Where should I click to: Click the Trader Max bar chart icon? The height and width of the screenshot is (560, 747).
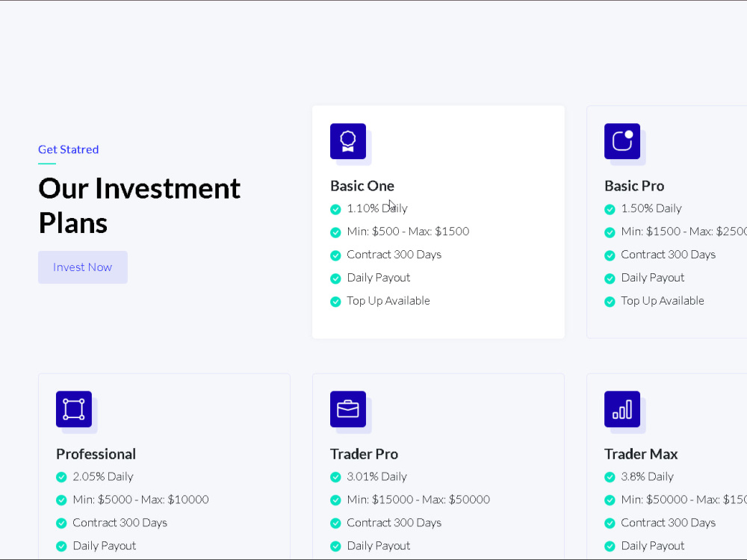(x=622, y=409)
